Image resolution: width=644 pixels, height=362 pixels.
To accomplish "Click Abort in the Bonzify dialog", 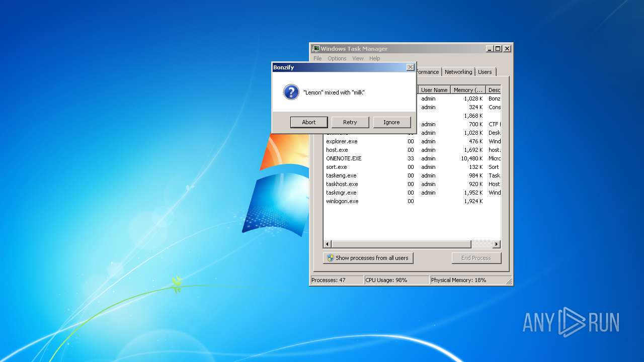I will 309,122.
